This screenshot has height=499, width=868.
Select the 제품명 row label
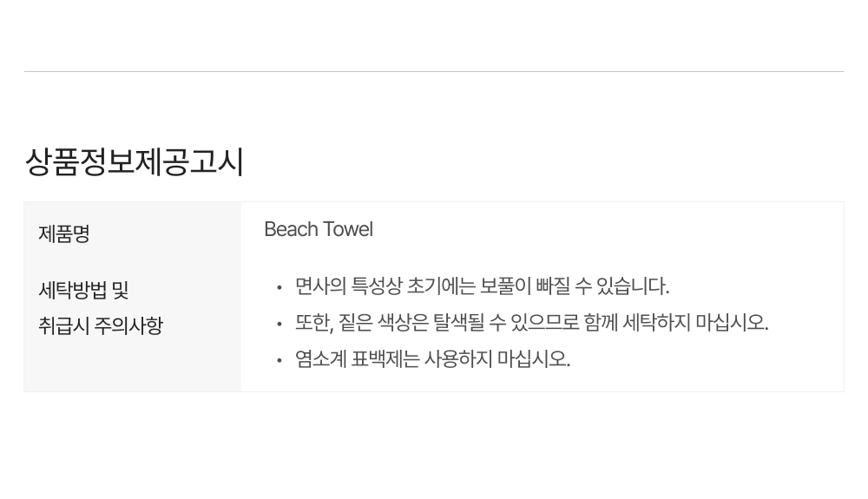point(64,233)
